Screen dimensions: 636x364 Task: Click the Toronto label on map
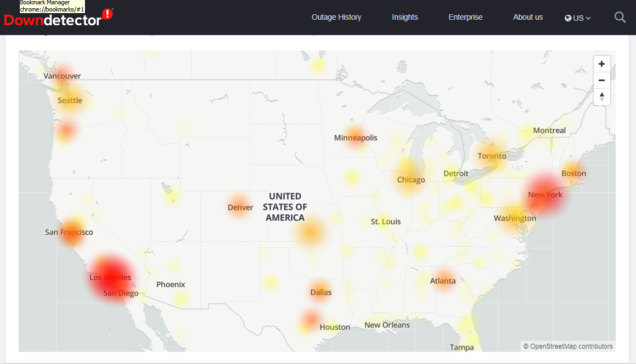click(492, 156)
